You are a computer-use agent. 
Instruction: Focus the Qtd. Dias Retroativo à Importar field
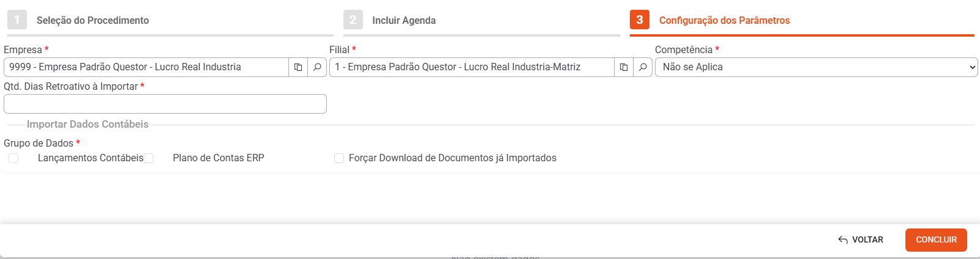(x=165, y=104)
